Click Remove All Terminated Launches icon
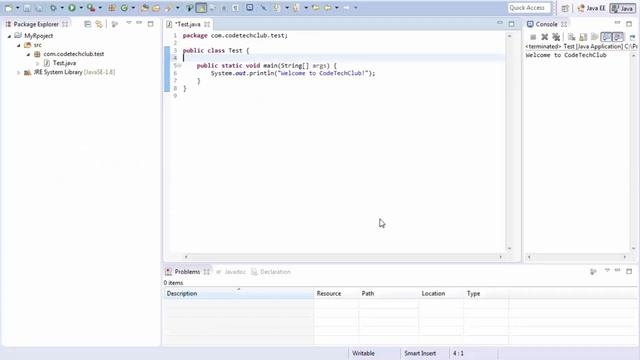 tap(556, 37)
